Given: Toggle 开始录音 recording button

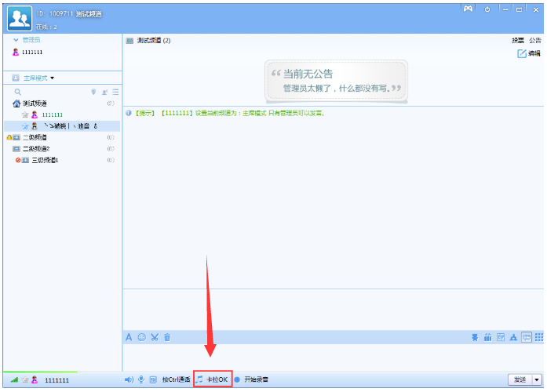Looking at the screenshot, I should [251, 379].
